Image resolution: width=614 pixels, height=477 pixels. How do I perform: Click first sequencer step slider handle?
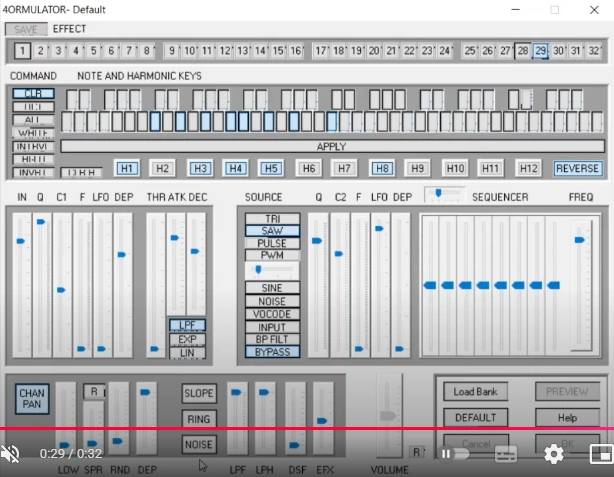pos(430,285)
